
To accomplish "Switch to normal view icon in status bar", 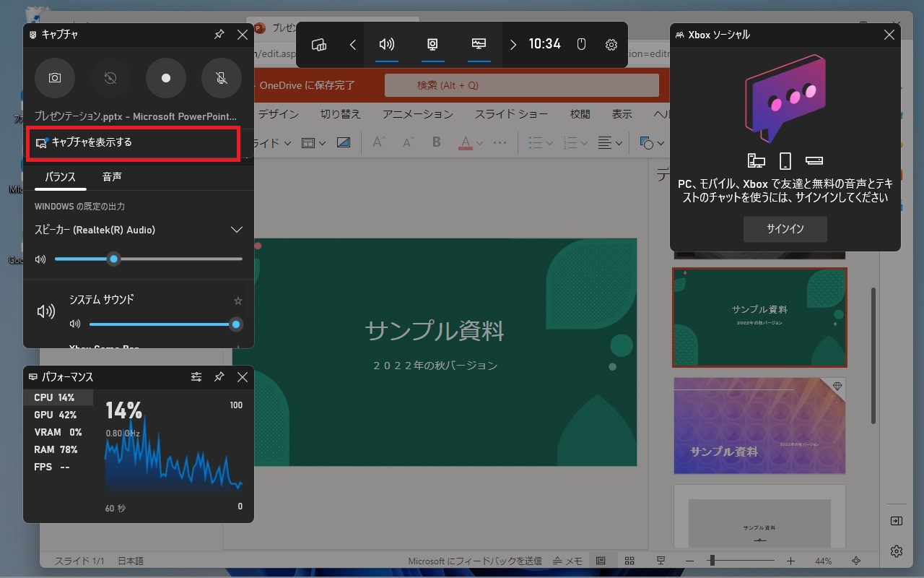I will [x=601, y=561].
